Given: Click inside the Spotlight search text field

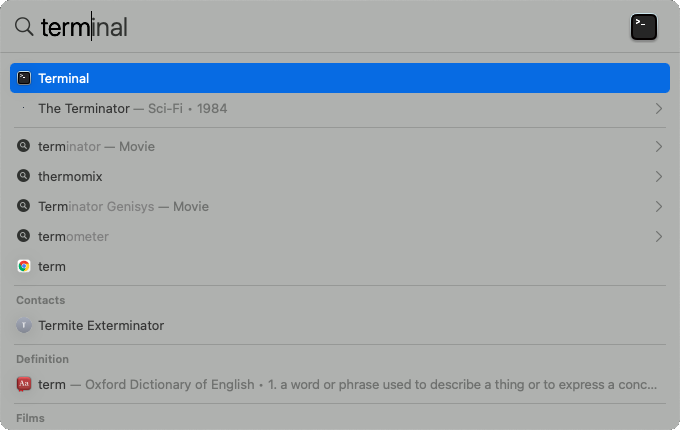Looking at the screenshot, I should coord(330,27).
